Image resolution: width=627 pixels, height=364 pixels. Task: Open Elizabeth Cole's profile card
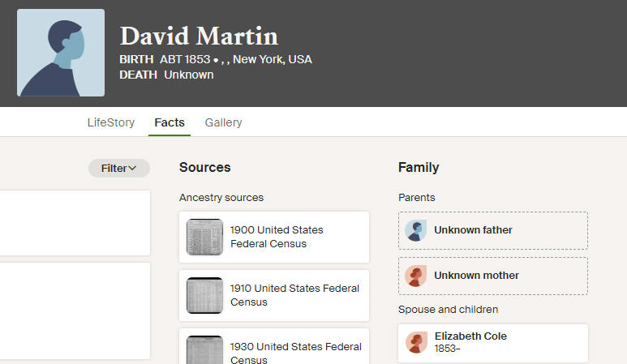(493, 343)
